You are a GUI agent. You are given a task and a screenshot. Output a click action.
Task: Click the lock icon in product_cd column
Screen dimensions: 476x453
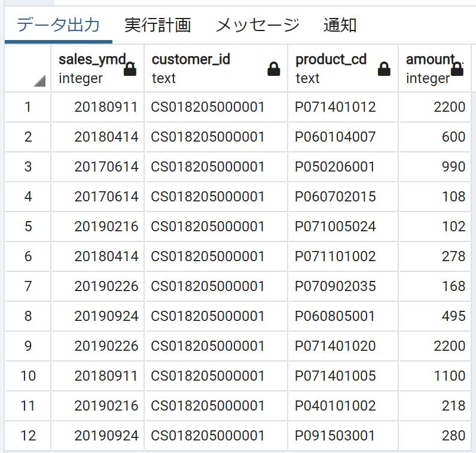[x=384, y=69]
